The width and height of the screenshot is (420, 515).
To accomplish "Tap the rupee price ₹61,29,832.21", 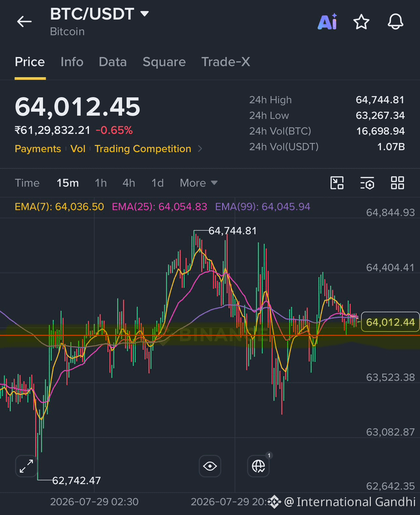I will 53,130.
